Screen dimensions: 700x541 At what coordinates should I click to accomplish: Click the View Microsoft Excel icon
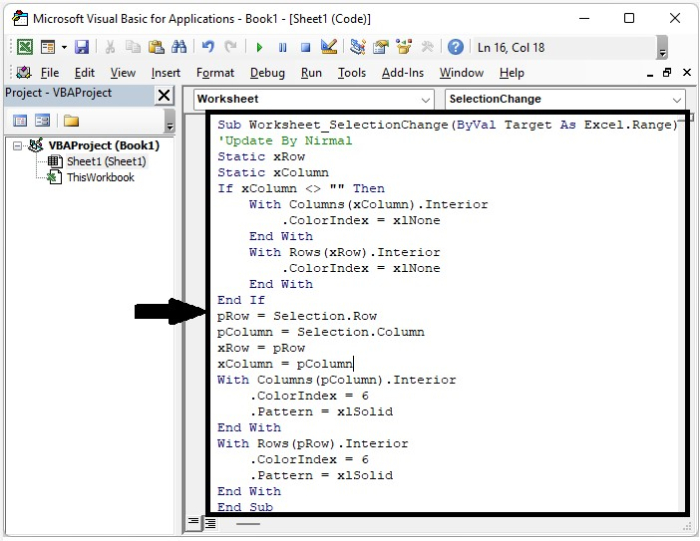pyautogui.click(x=24, y=47)
